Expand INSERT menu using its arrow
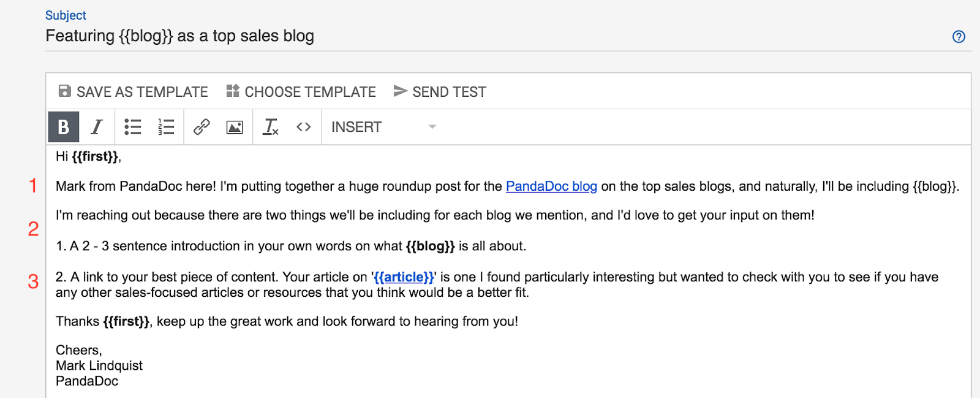The image size is (980, 398). tap(432, 127)
